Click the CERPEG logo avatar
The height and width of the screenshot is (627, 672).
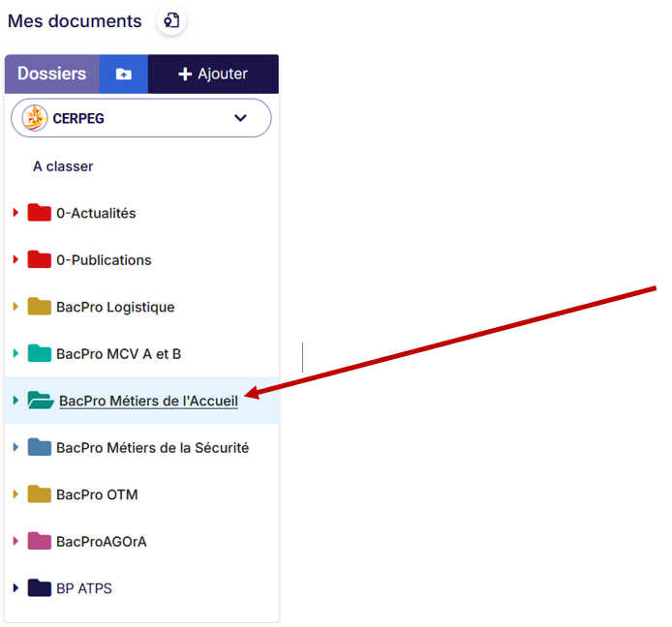pyautogui.click(x=35, y=118)
